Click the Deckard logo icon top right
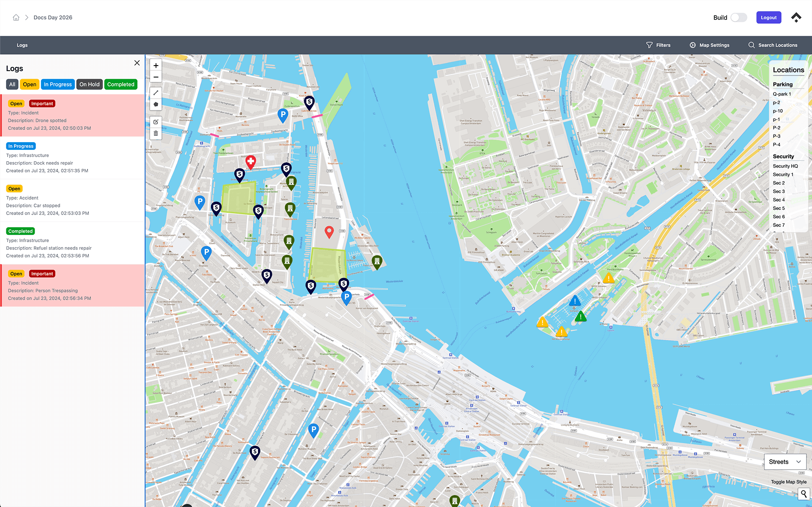 [x=796, y=17]
